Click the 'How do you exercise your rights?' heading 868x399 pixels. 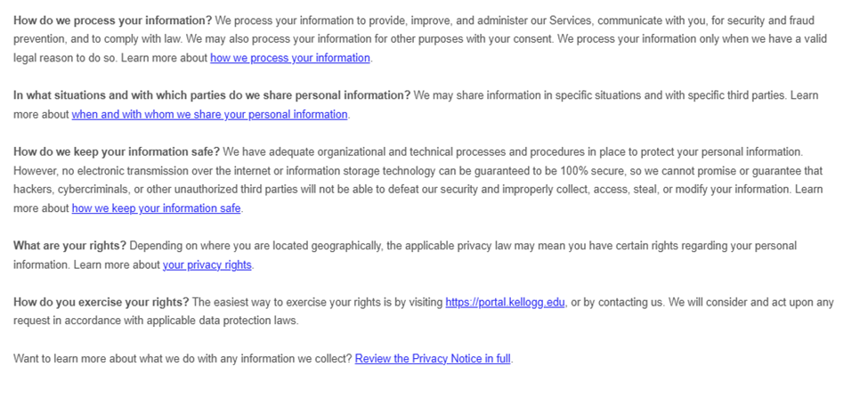pyautogui.click(x=101, y=302)
